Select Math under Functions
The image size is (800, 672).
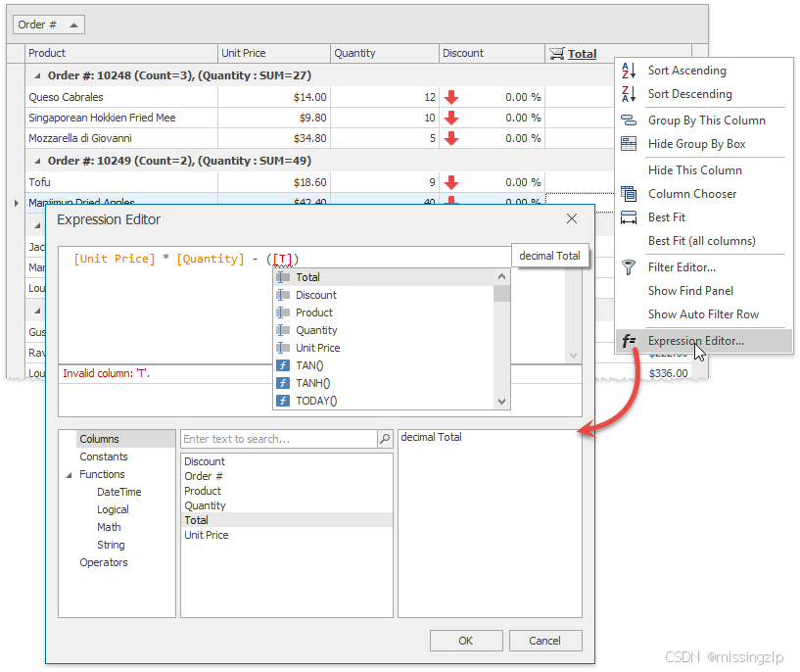pyautogui.click(x=110, y=527)
